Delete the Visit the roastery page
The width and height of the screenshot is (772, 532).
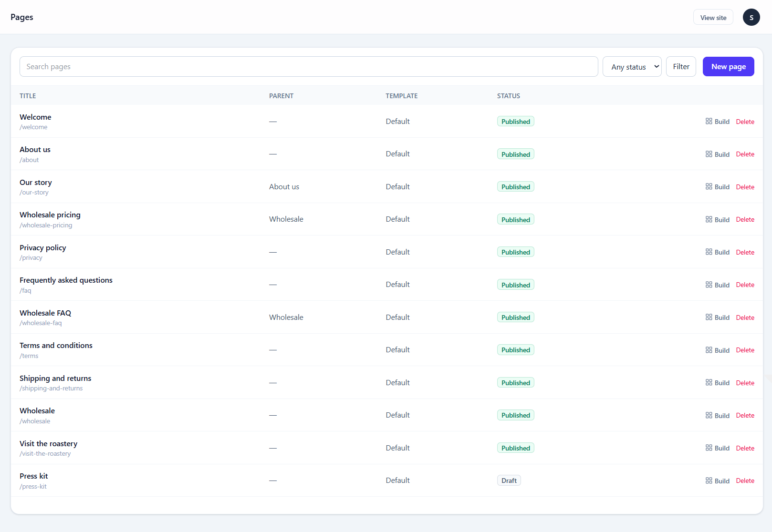point(745,448)
